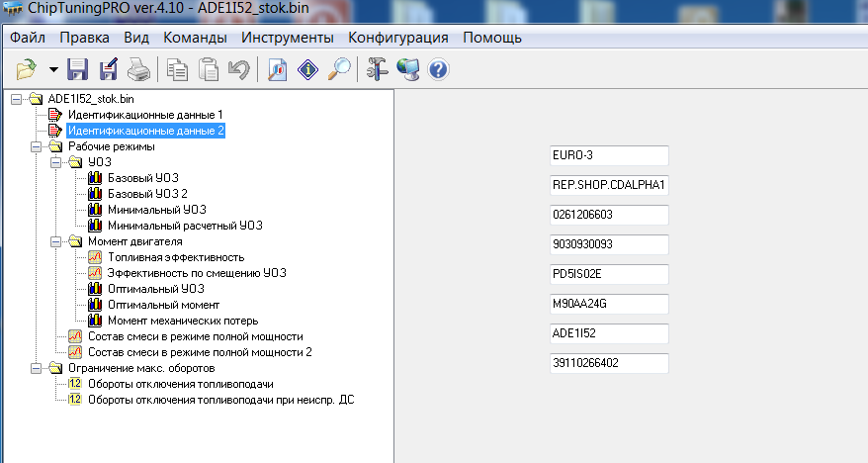Click the Open file folder icon

point(26,69)
